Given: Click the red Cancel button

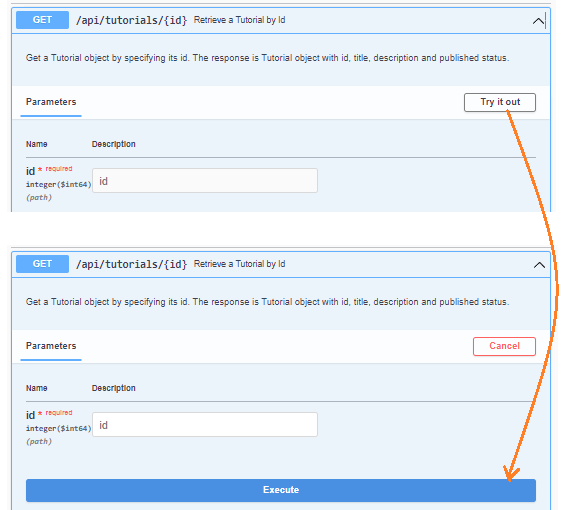Looking at the screenshot, I should 504,346.
